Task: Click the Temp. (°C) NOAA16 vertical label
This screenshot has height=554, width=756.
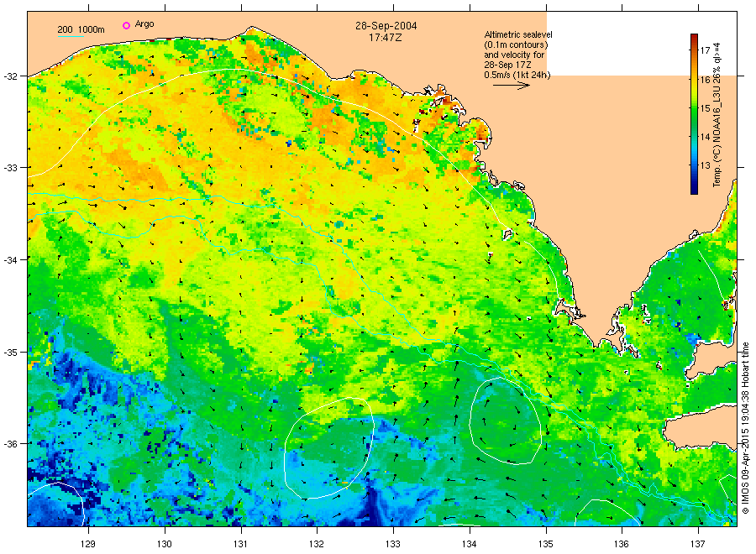Action: (x=717, y=115)
